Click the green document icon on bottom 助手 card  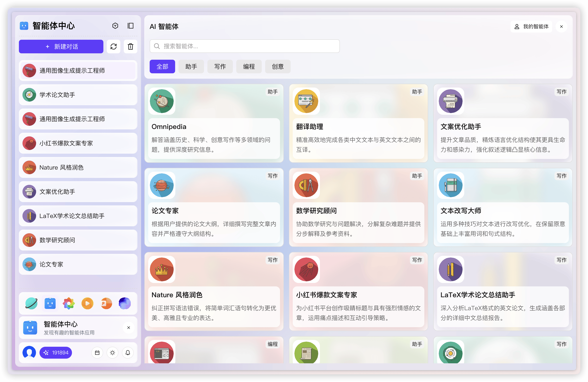pyautogui.click(x=306, y=352)
